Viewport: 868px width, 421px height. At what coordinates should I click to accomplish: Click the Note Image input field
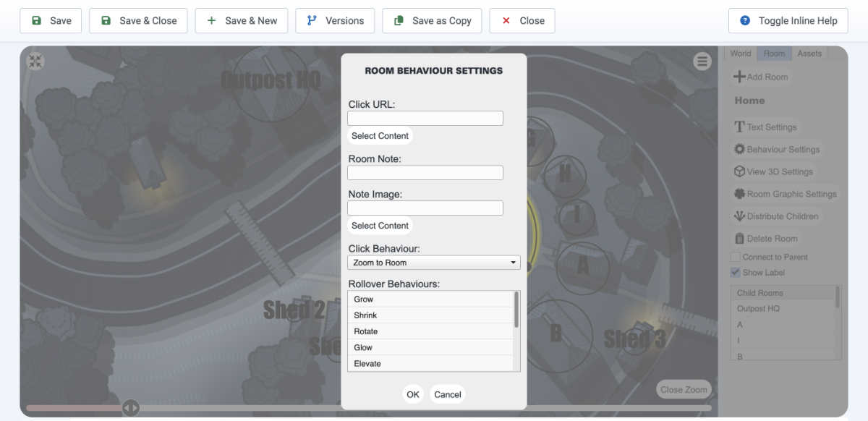point(425,208)
